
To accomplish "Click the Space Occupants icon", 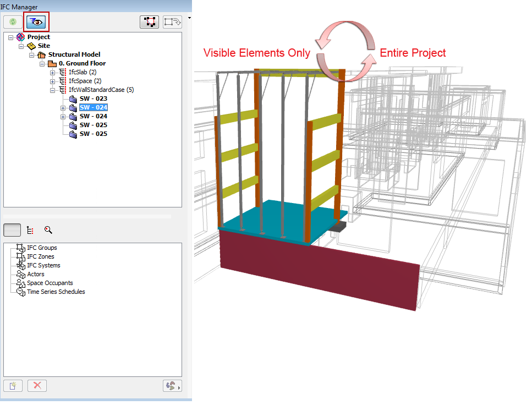I will point(21,283).
